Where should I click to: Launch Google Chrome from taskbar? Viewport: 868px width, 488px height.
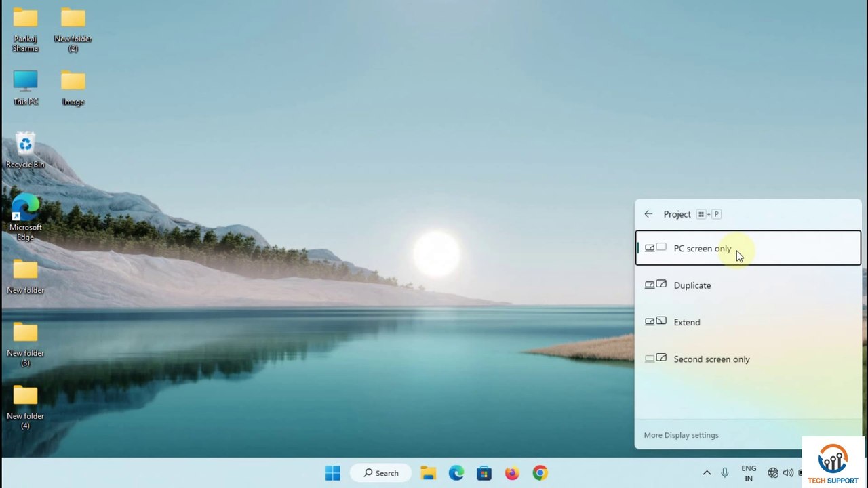point(540,473)
